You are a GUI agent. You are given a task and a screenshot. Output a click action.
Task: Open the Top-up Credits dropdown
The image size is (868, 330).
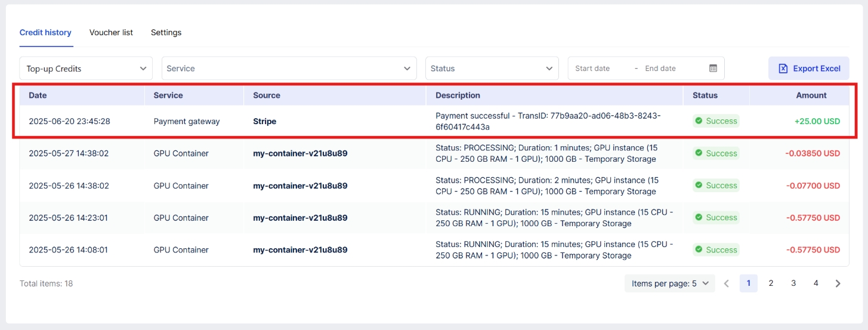pyautogui.click(x=86, y=69)
